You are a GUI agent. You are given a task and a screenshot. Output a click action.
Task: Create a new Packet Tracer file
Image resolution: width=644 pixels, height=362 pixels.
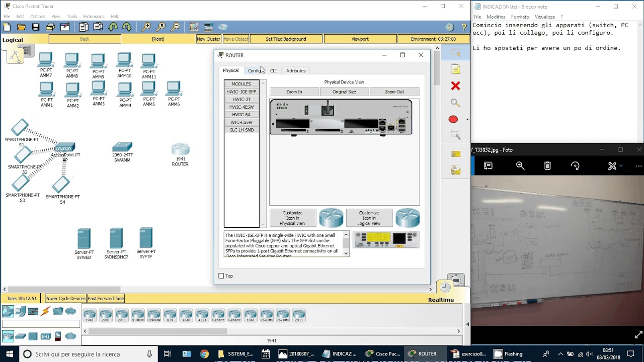7,27
